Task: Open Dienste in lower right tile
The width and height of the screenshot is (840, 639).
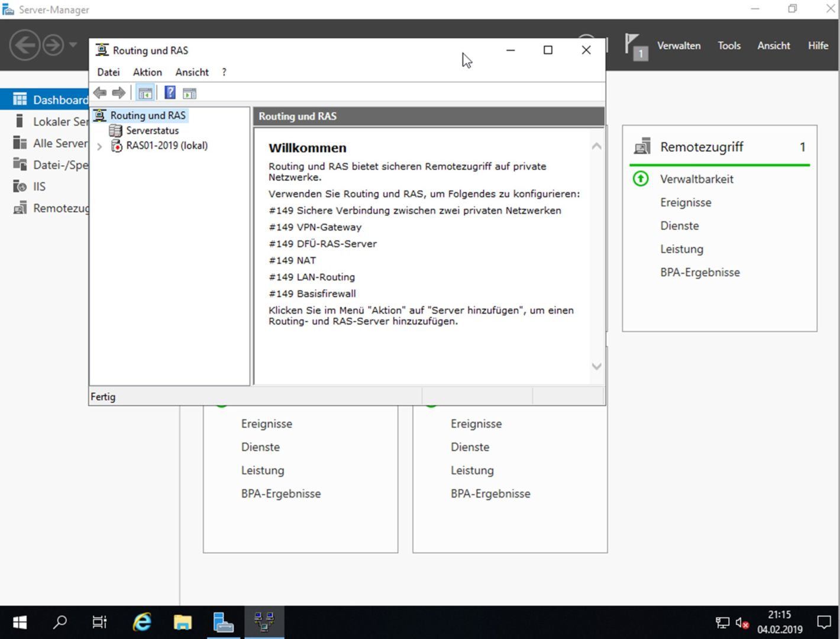Action: point(470,447)
